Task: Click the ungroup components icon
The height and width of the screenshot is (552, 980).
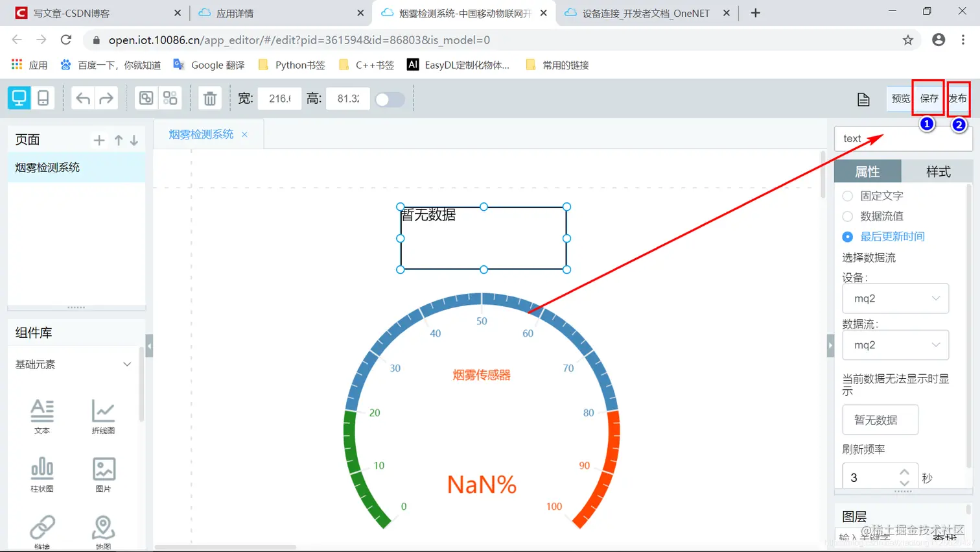Action: [x=170, y=98]
